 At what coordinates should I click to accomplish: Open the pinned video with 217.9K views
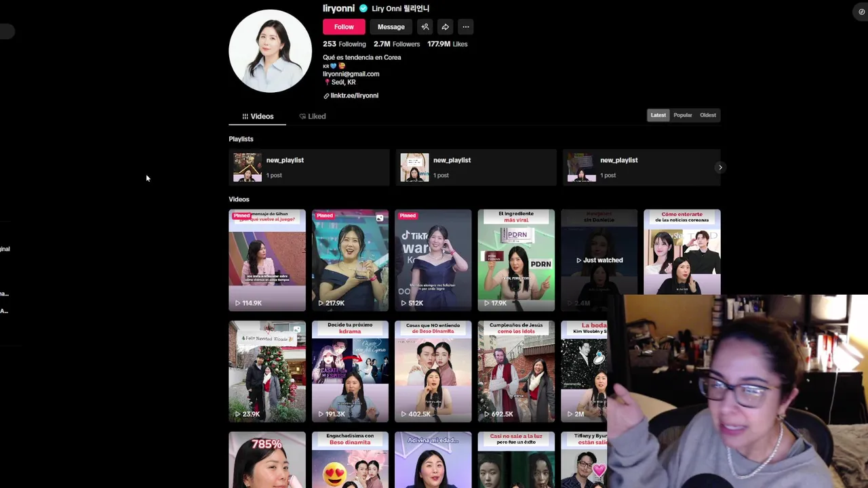click(x=350, y=260)
